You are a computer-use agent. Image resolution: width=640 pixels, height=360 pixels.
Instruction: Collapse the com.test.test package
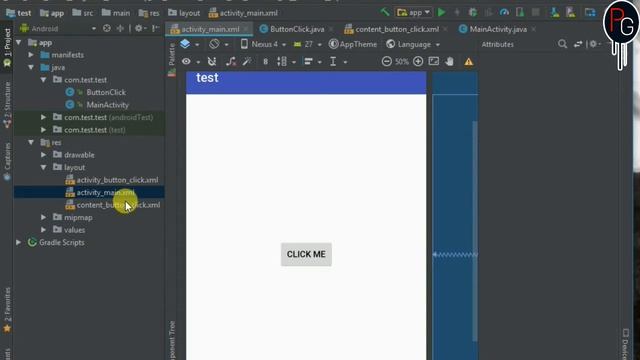[x=44, y=80]
